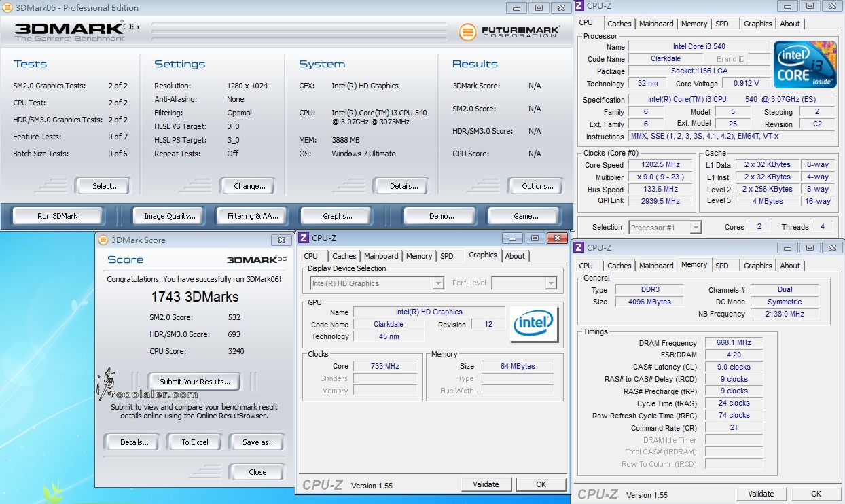845x504 pixels.
Task: Click the 3DMark06 title bar application icon
Action: point(6,8)
